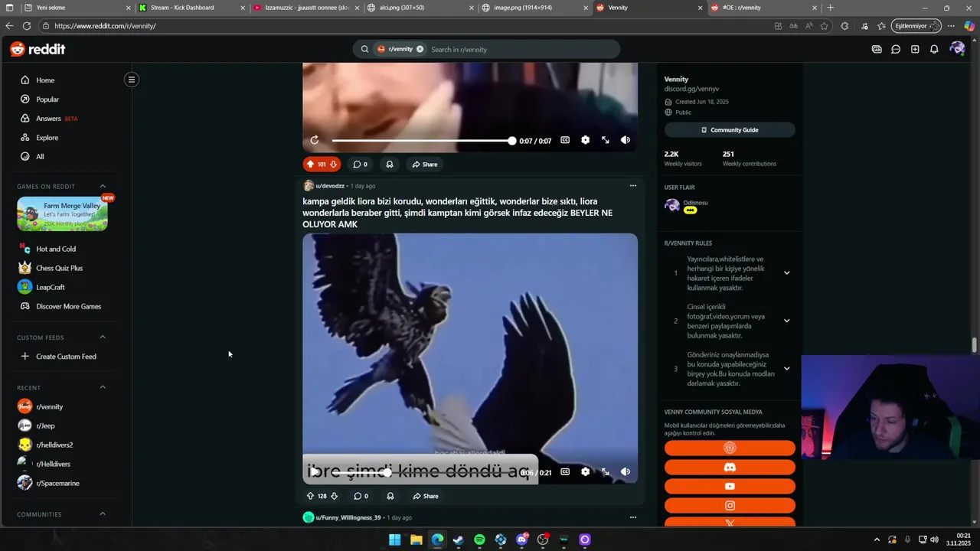
Task: Enter fullscreen on the first video
Action: tap(606, 140)
